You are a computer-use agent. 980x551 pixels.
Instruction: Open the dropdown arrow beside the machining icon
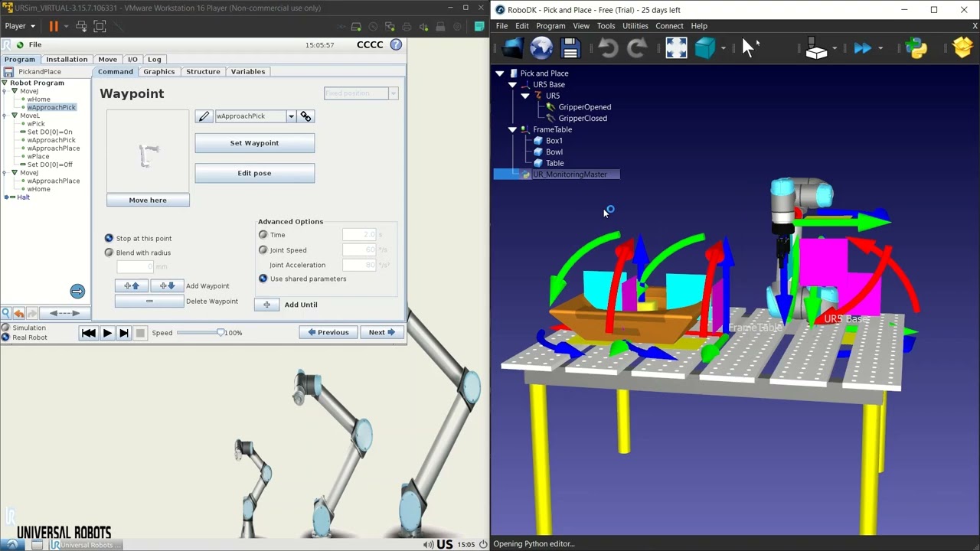[x=835, y=48]
